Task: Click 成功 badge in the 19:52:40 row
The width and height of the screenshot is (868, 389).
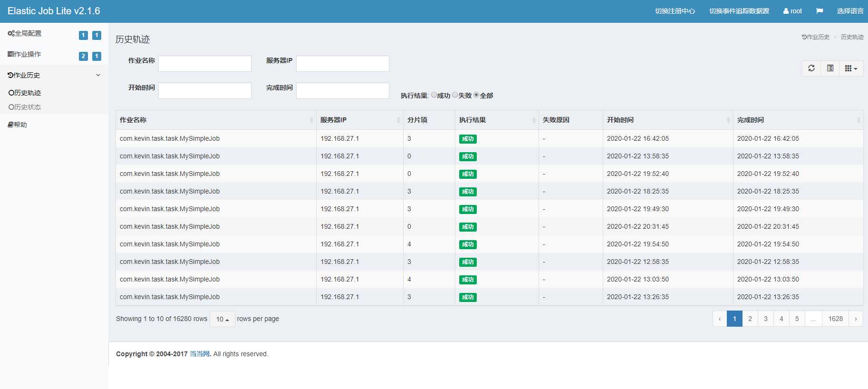Action: tap(468, 174)
